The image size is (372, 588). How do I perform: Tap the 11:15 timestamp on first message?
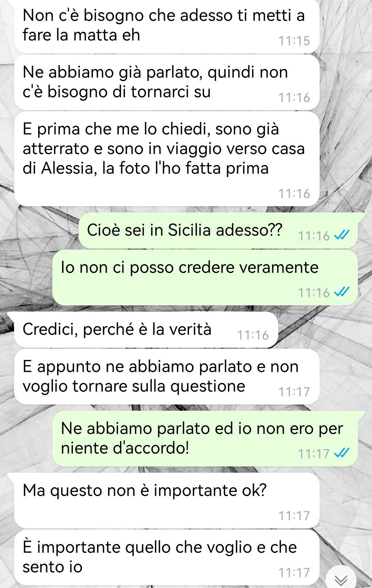(294, 41)
